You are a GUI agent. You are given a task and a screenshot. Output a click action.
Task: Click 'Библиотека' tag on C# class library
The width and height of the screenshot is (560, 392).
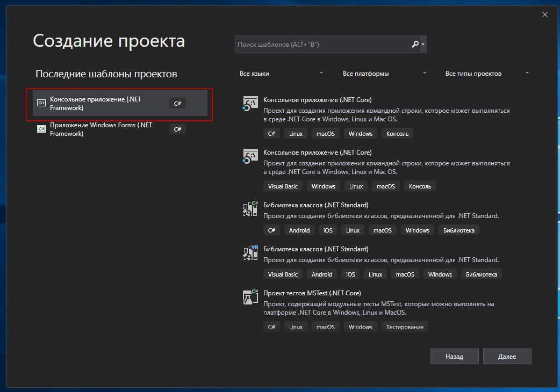[459, 230]
